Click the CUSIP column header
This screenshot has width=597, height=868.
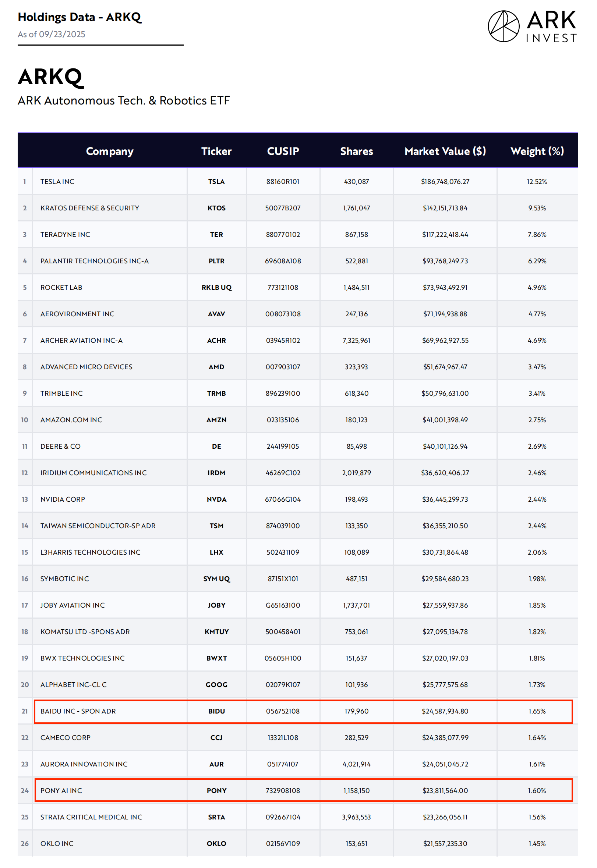tap(283, 151)
